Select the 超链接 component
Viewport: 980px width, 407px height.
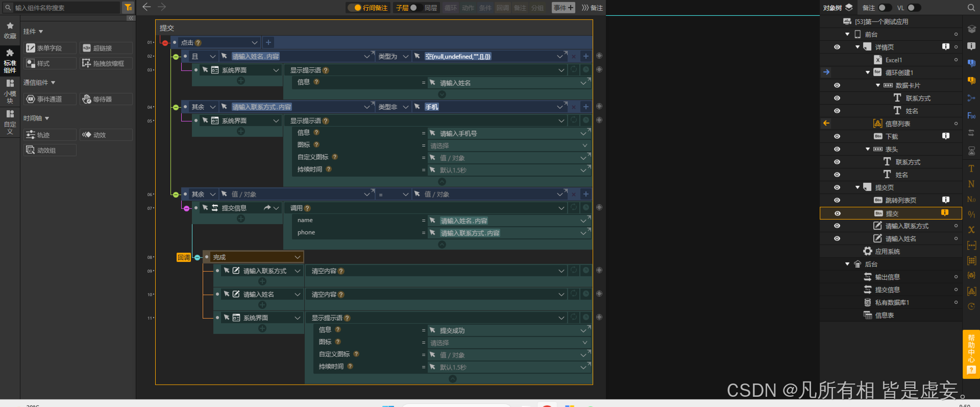106,48
